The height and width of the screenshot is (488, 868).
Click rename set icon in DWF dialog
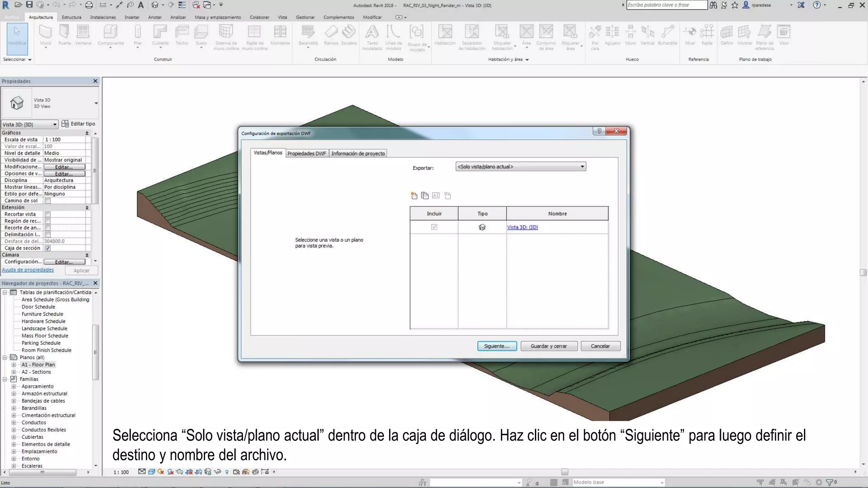point(436,195)
